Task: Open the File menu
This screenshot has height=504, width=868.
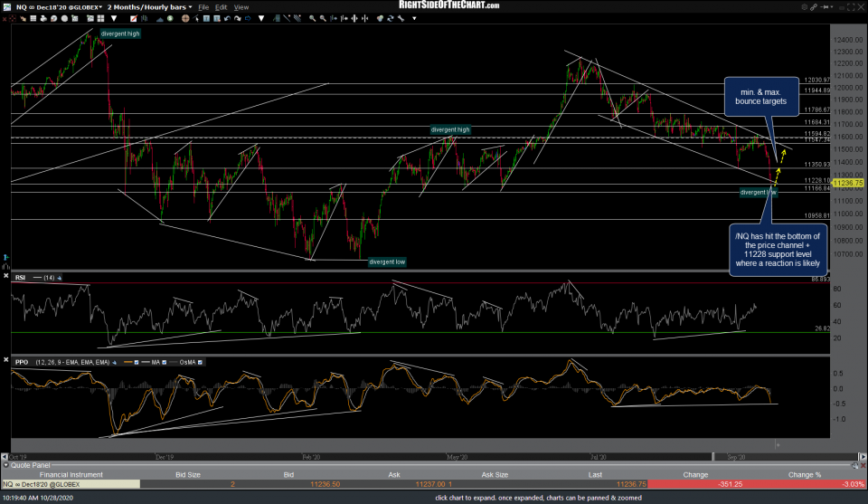Action: (x=203, y=7)
